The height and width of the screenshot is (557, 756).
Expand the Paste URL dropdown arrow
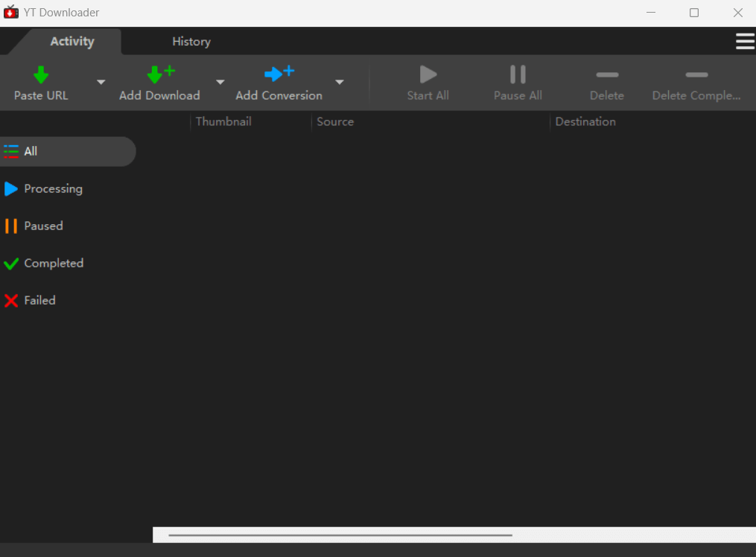[101, 82]
